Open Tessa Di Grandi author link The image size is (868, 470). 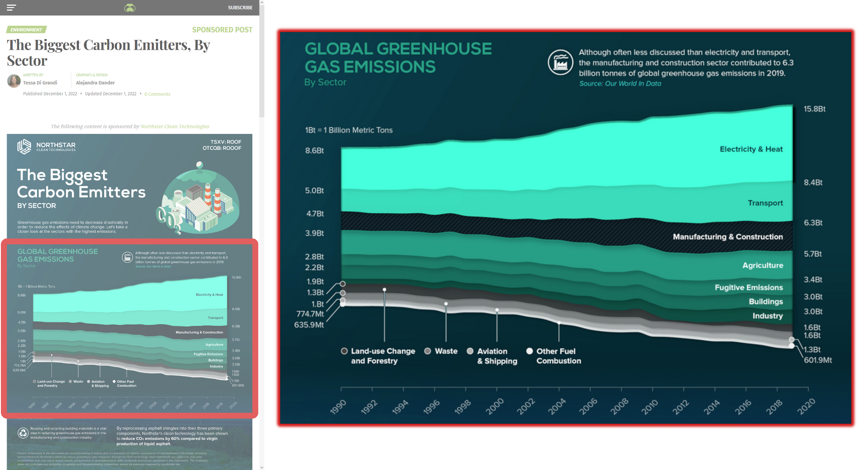tap(40, 82)
